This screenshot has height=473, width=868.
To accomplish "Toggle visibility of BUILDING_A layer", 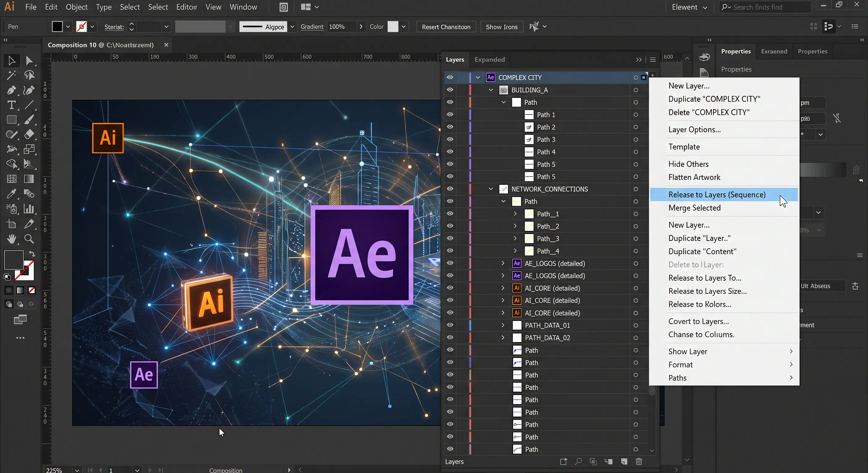I will pos(450,90).
